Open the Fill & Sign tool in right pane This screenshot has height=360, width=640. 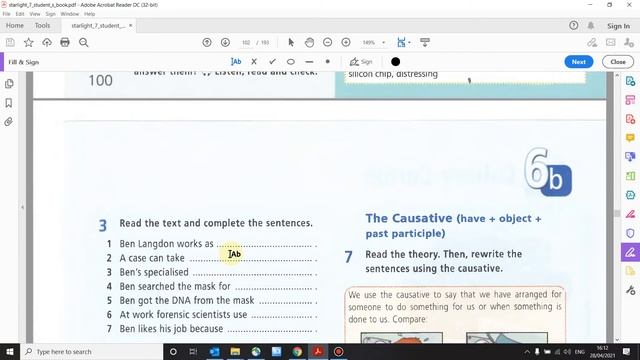pyautogui.click(x=630, y=252)
